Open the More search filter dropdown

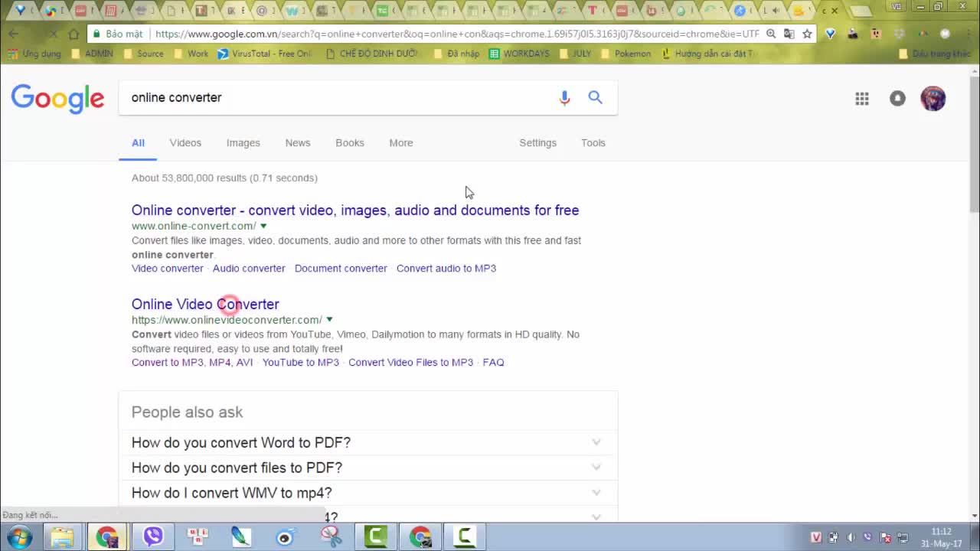[400, 143]
